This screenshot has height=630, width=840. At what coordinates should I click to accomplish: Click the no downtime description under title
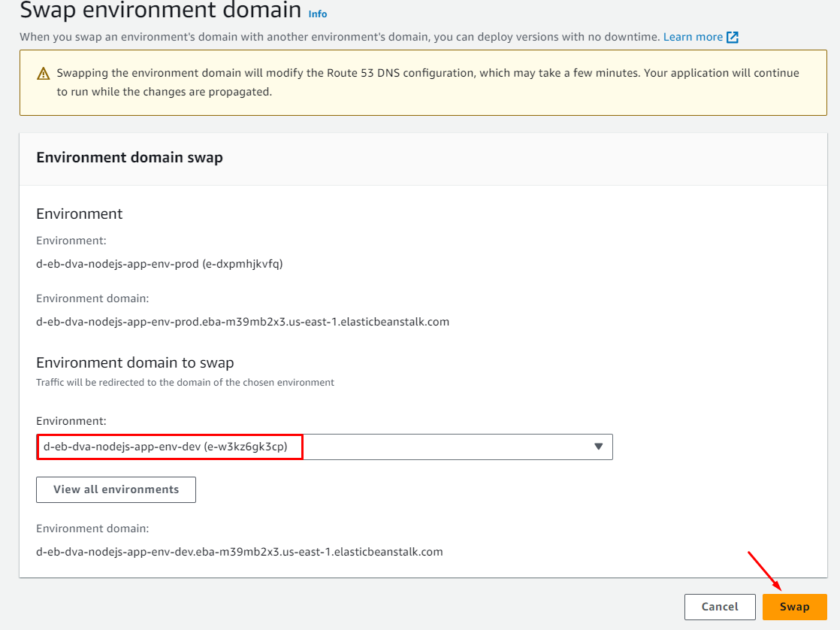[x=340, y=37]
